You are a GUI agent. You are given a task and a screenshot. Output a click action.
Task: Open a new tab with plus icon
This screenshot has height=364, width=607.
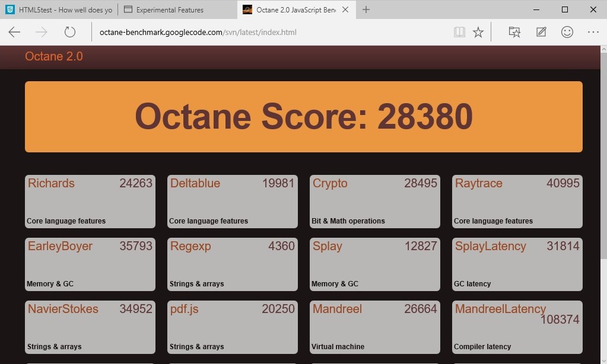(x=366, y=9)
